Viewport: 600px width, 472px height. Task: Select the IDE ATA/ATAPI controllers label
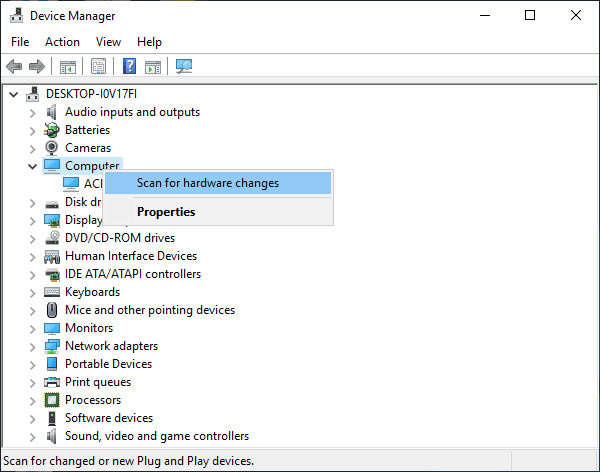coord(133,274)
